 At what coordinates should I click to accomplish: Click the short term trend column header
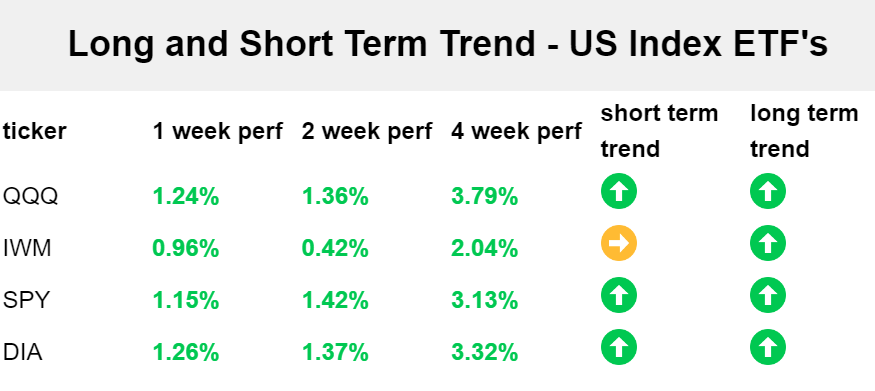click(x=659, y=131)
